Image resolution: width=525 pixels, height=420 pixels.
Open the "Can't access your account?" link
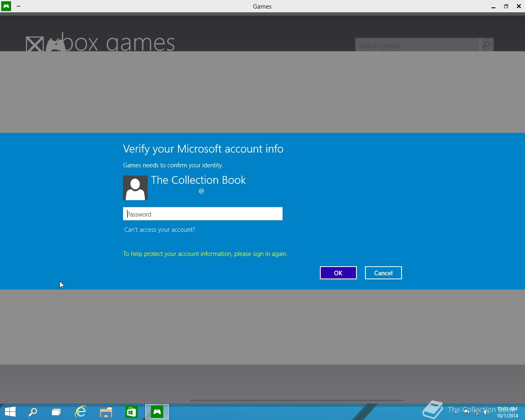click(x=160, y=230)
